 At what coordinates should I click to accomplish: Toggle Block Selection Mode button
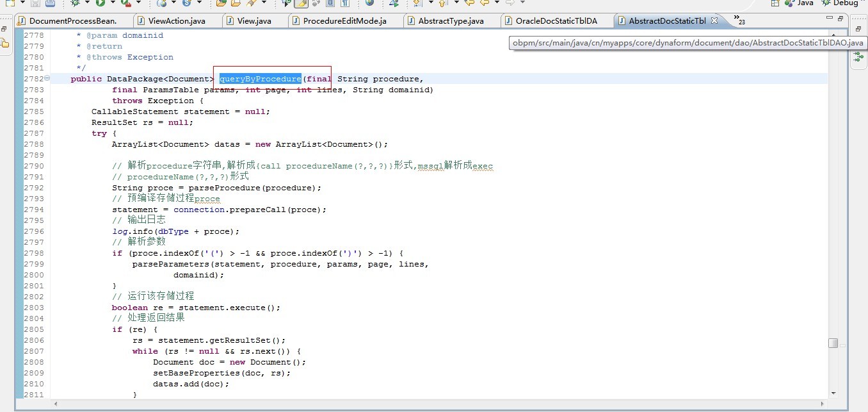click(x=330, y=3)
